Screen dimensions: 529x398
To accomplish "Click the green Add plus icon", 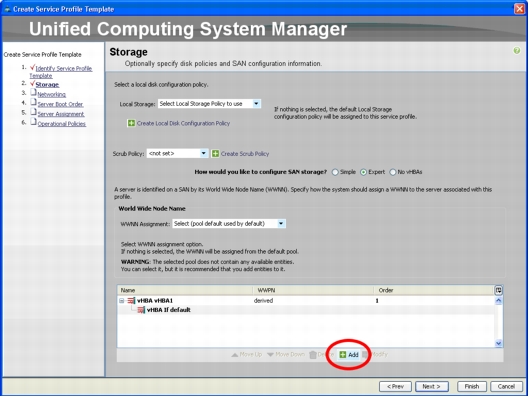I will (x=343, y=354).
